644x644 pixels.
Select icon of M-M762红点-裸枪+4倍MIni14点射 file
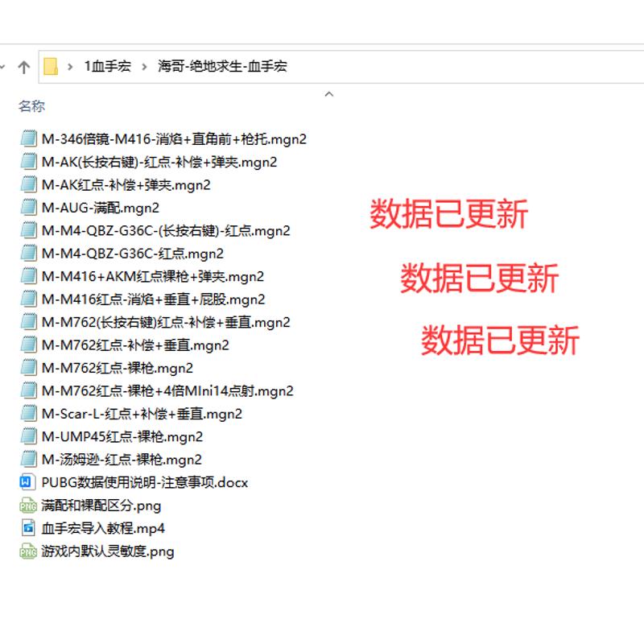coord(28,390)
